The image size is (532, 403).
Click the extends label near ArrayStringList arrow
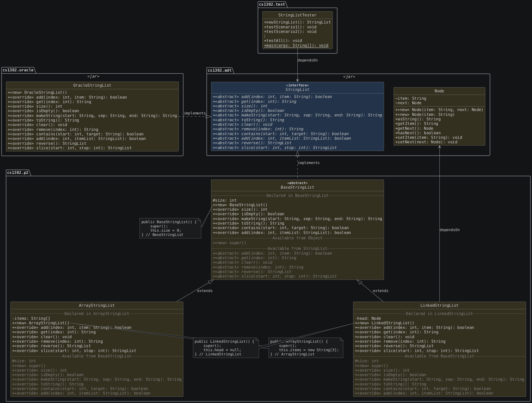coord(205,291)
